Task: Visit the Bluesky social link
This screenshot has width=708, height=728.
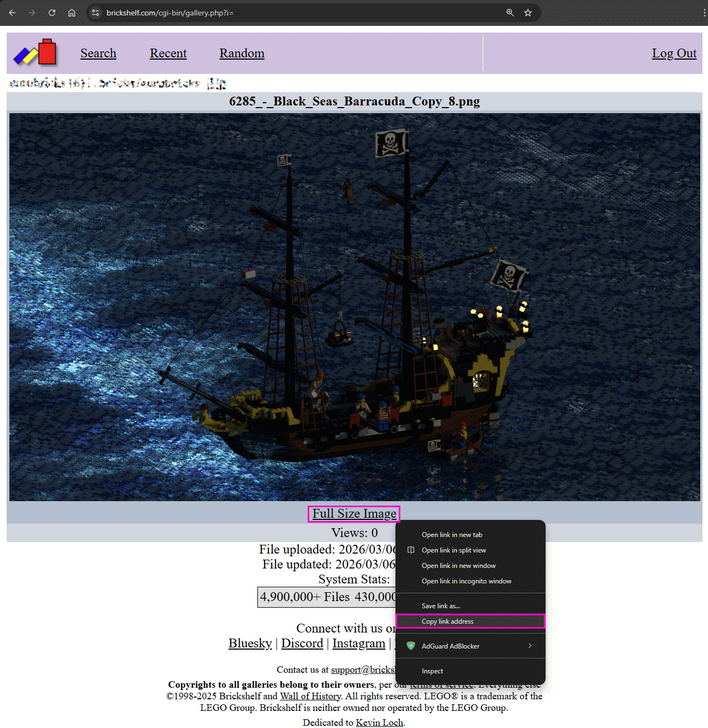Action: [x=250, y=643]
